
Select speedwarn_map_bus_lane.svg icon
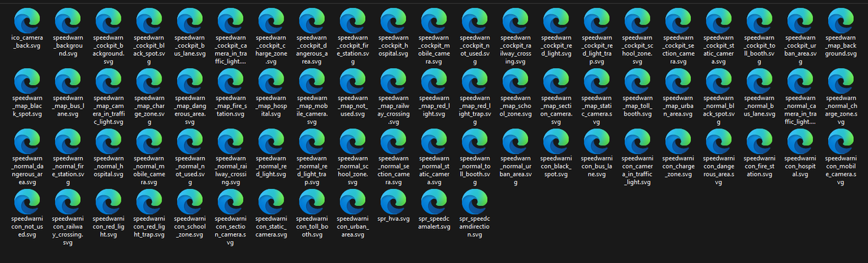(68, 81)
